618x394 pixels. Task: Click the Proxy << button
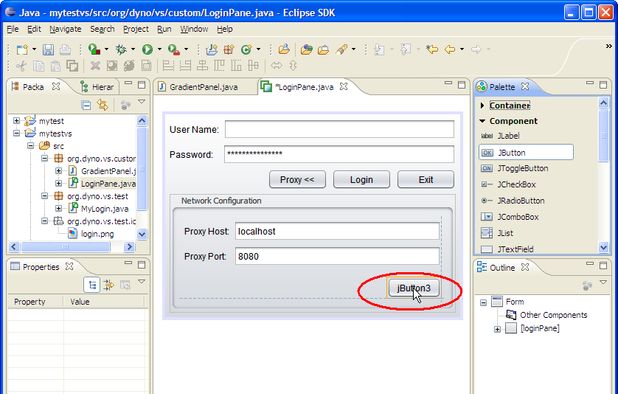(x=297, y=180)
